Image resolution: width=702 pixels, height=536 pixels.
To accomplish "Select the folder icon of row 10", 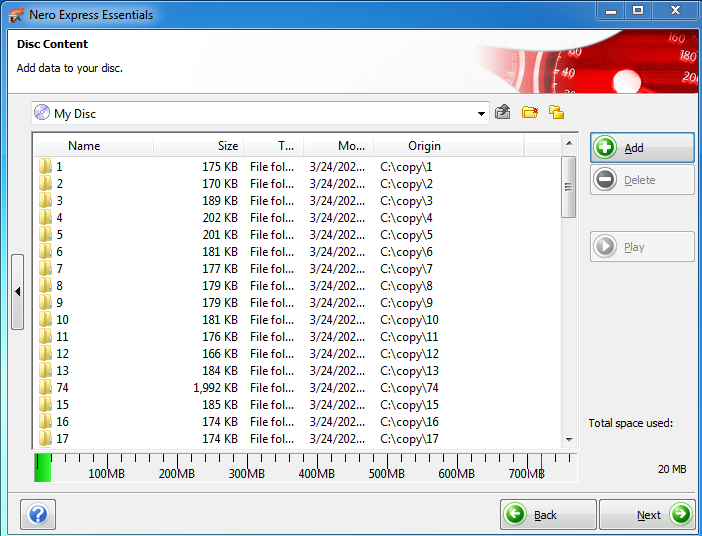I will tap(45, 320).
